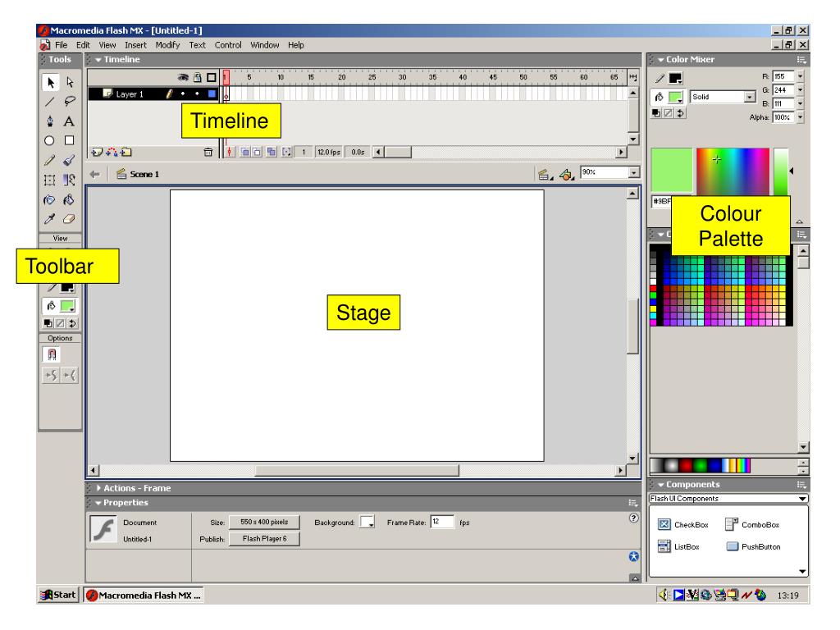
Task: Open the Insert menu
Action: point(135,45)
